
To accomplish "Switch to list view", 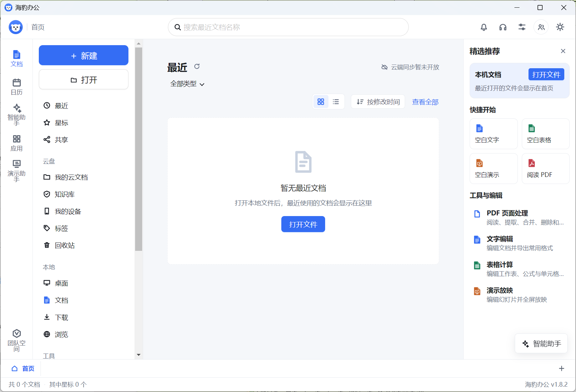I will click(336, 102).
